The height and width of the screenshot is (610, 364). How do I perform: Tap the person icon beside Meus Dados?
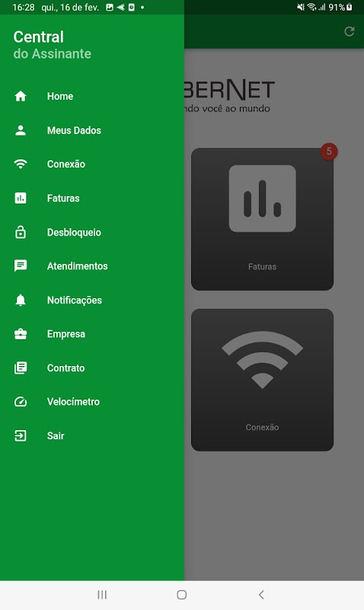coord(21,130)
